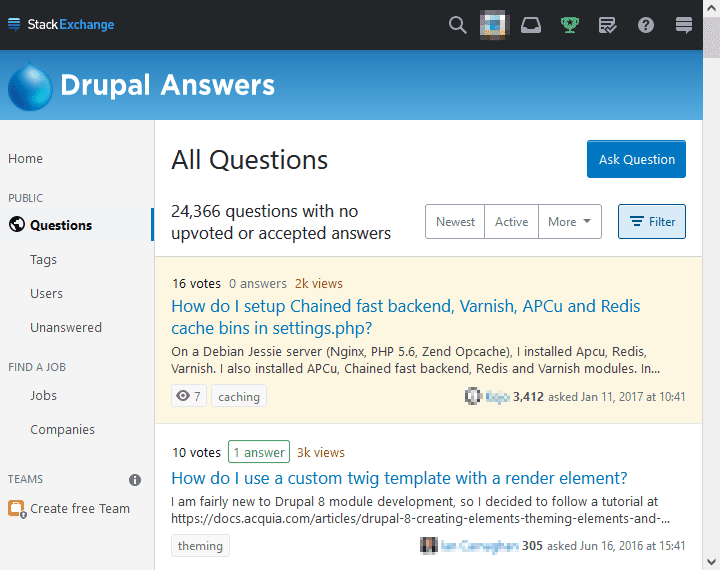The image size is (720, 570).
Task: Open the user profile avatar in top bar
Action: [x=493, y=25]
